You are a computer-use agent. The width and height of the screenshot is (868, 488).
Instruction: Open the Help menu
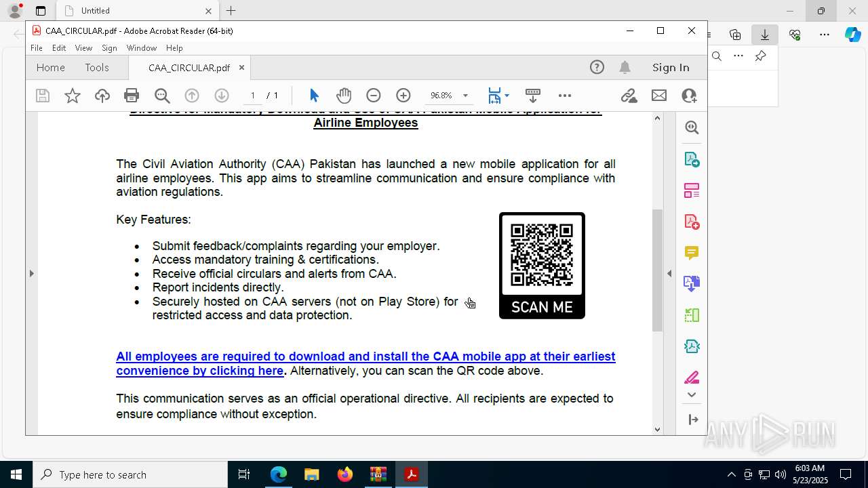coord(174,48)
